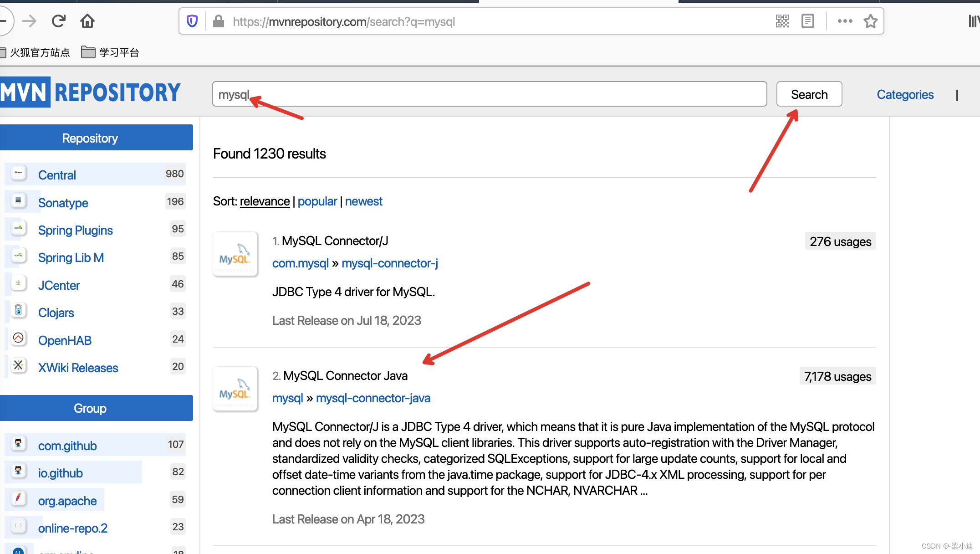Open the MySQL Connector Java result title
The image size is (980, 554).
(346, 376)
